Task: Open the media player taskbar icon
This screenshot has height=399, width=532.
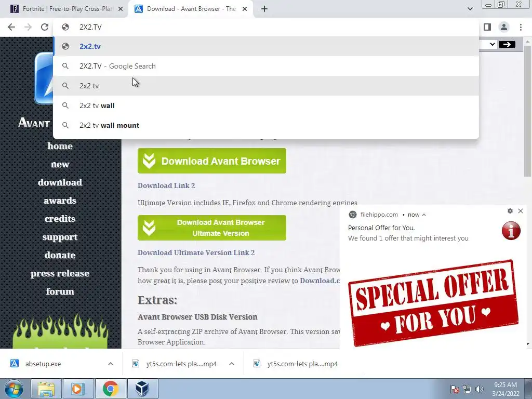Action: 78,389
